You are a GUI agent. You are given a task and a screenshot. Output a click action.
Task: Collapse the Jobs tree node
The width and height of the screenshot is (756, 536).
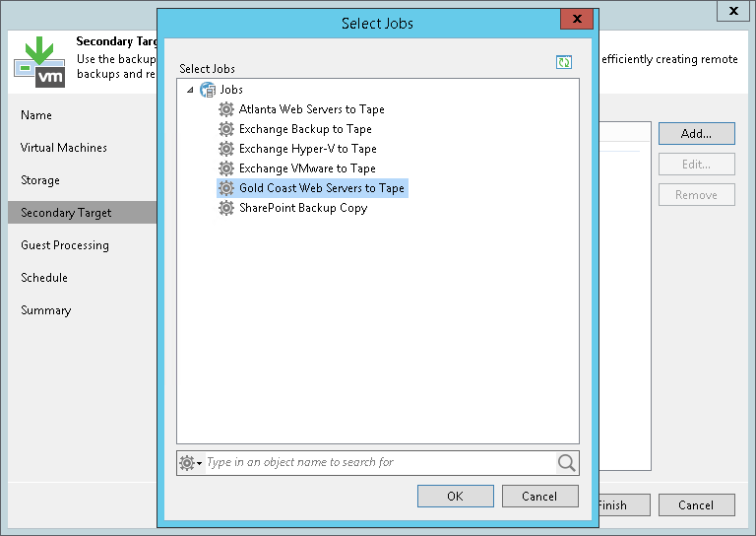[188, 90]
